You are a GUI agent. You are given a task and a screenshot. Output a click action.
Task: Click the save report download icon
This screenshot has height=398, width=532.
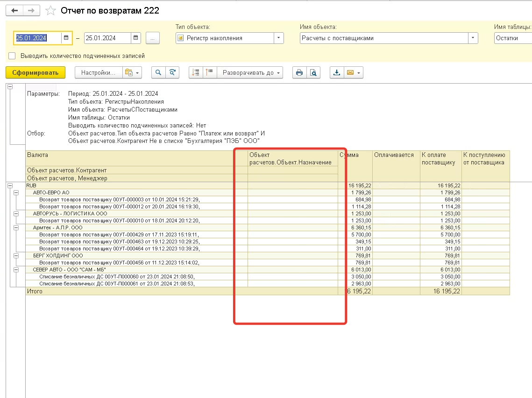336,72
